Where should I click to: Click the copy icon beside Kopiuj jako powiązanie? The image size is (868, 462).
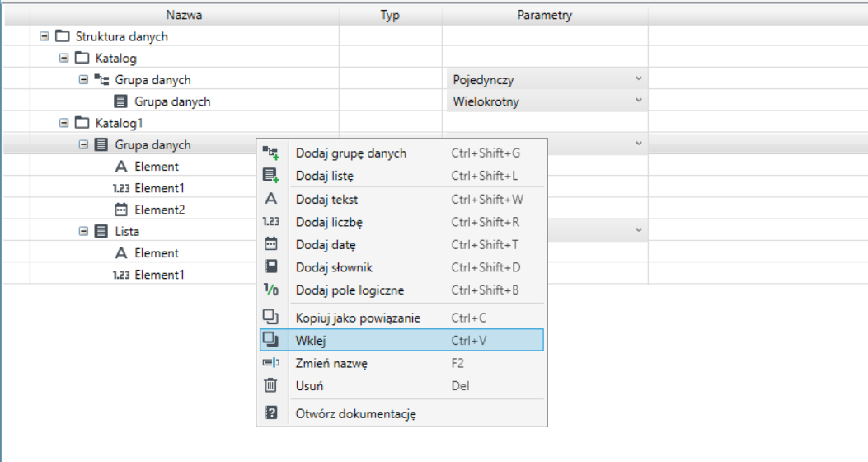point(270,318)
